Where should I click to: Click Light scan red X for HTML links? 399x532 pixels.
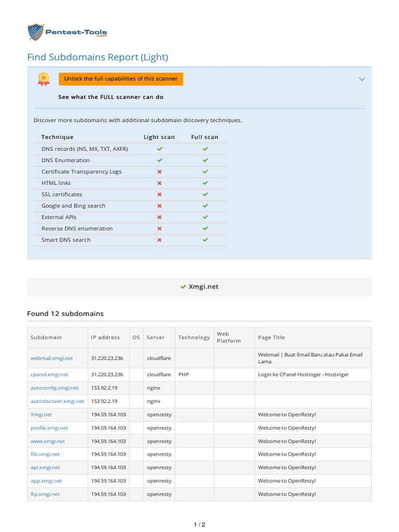159,183
